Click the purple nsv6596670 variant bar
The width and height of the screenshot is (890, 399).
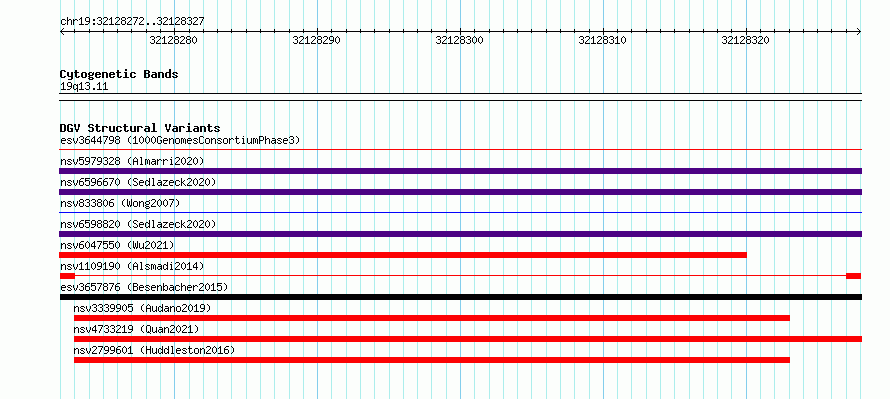(x=460, y=192)
